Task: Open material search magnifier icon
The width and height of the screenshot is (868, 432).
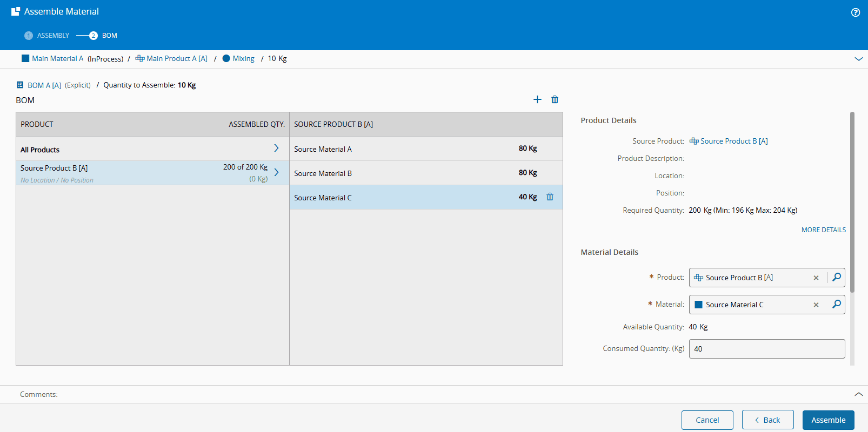Action: [836, 305]
